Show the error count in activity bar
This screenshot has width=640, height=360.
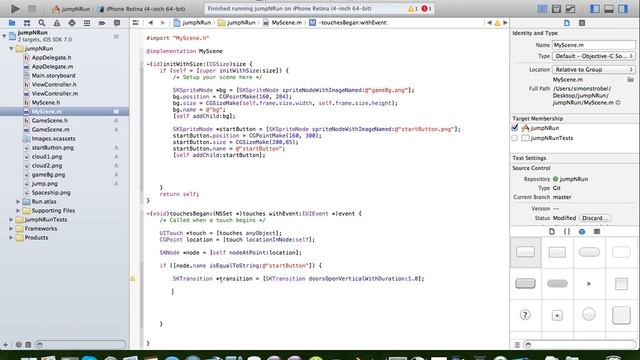pyautogui.click(x=426, y=9)
